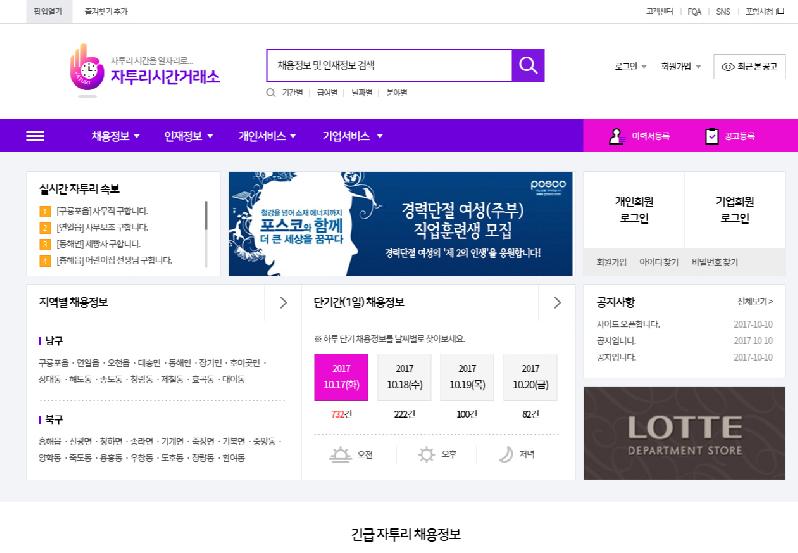The width and height of the screenshot is (798, 553).
Task: Click the job search input field
Action: click(x=388, y=65)
